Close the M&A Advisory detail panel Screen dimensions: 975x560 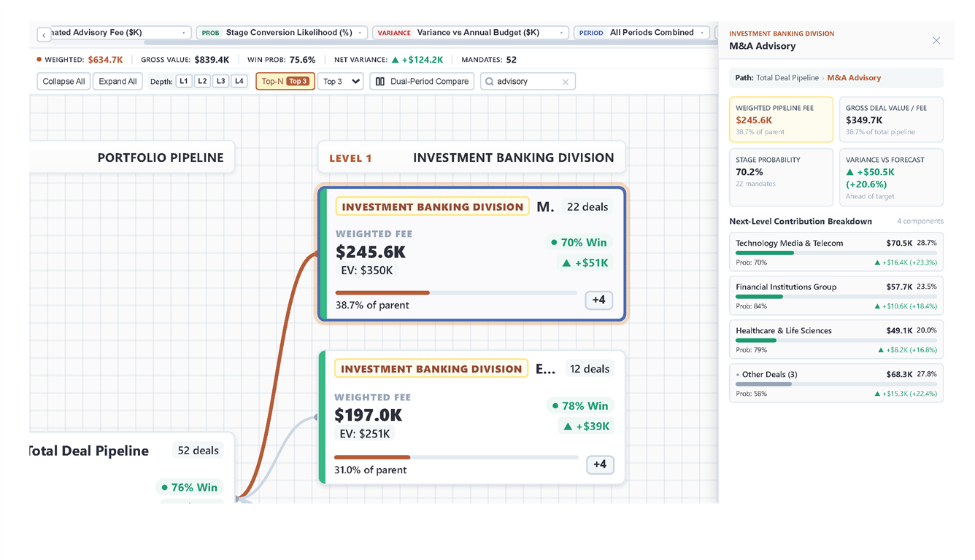[936, 41]
